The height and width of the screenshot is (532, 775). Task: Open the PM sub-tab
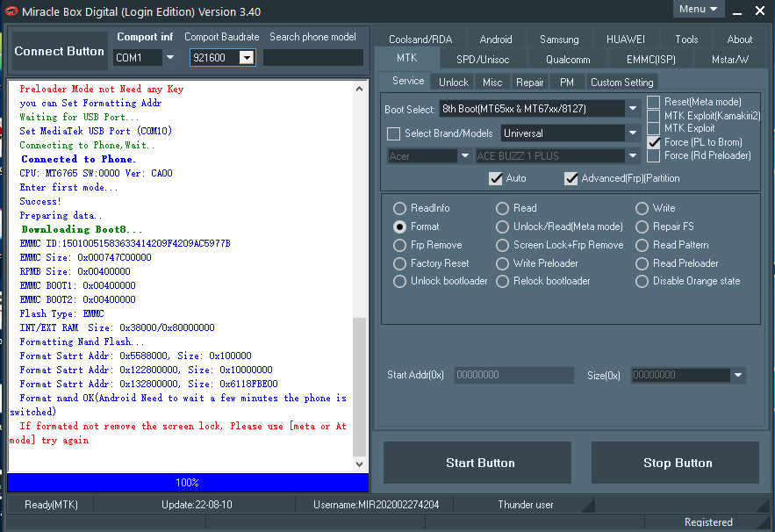click(x=567, y=82)
